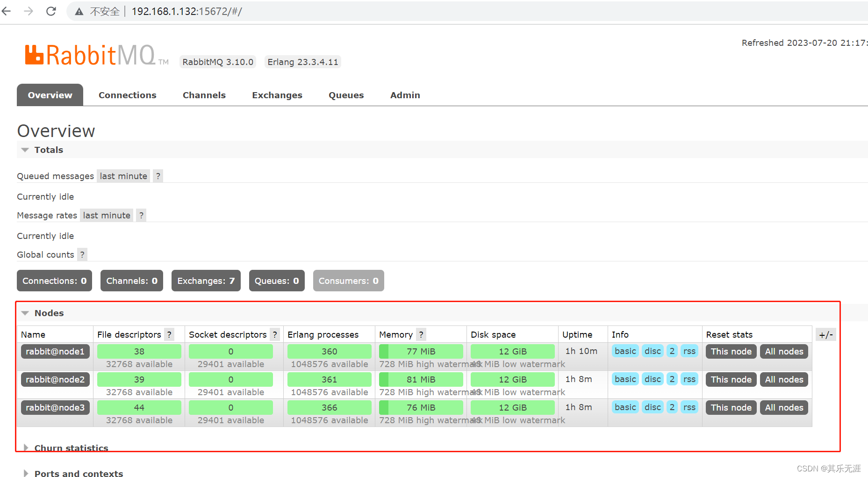Open the Exchanges tab
This screenshot has width=868, height=477.
click(x=277, y=95)
